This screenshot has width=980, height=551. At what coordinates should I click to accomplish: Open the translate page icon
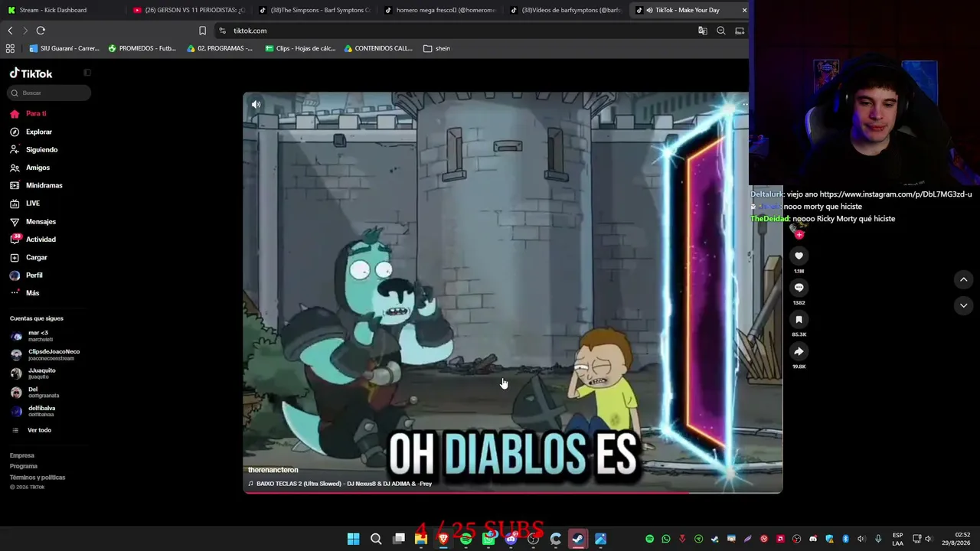702,31
